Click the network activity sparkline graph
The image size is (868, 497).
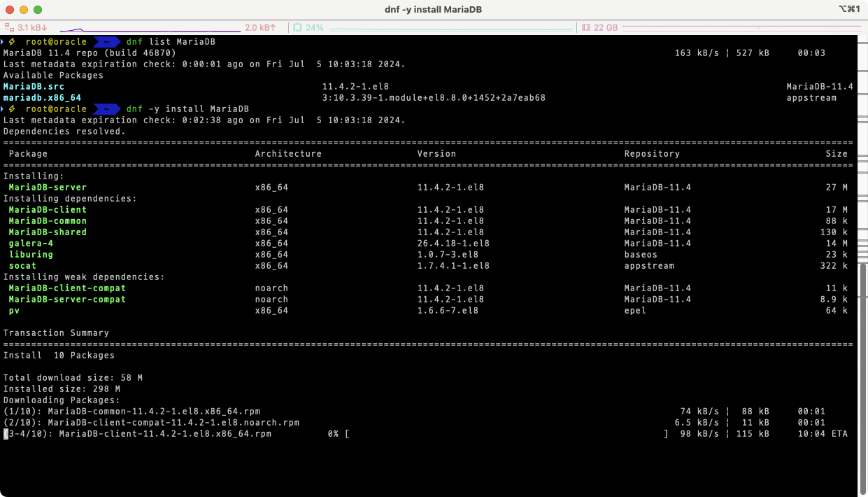tap(150, 29)
